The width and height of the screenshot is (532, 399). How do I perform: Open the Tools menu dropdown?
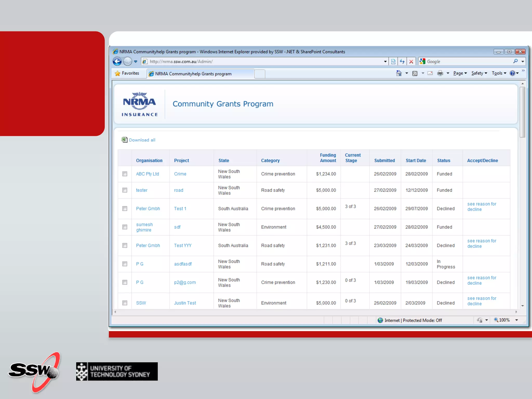[499, 73]
